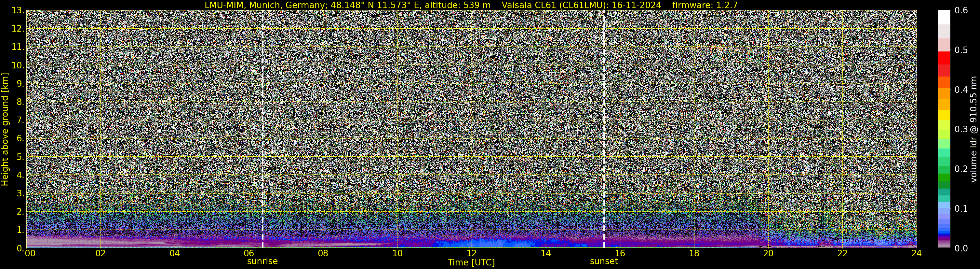Click the '6.' height axis tick label
Screen dimensions: 980x269
(x=20, y=139)
